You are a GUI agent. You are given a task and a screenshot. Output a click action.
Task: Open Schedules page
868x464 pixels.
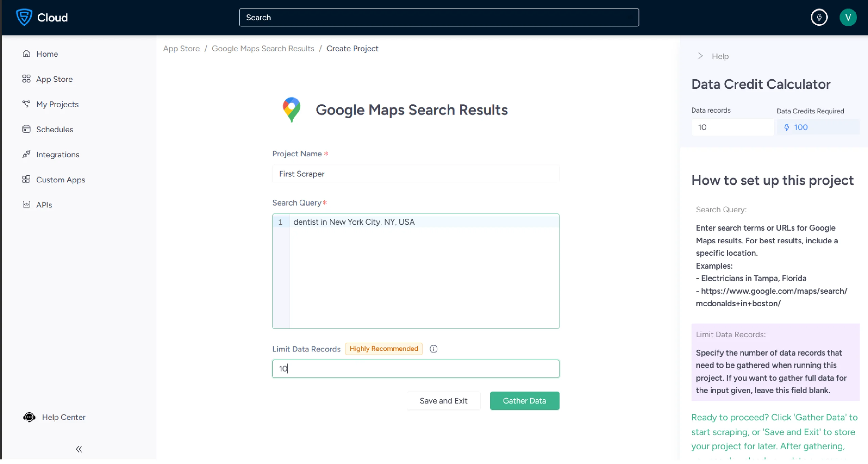[x=55, y=129]
